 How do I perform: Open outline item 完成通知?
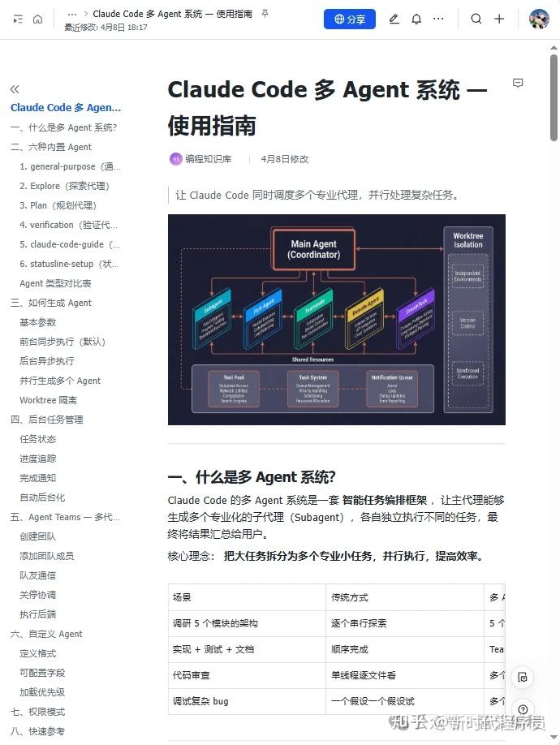(x=38, y=478)
